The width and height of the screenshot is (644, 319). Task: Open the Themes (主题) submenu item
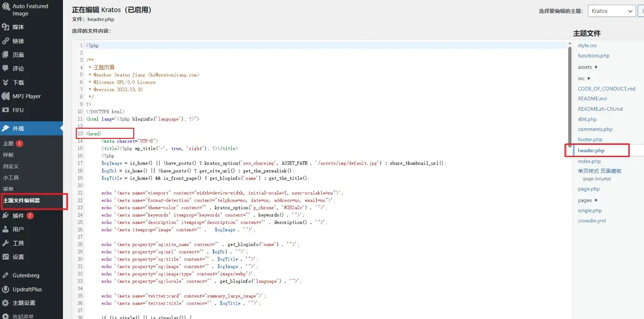pyautogui.click(x=8, y=143)
